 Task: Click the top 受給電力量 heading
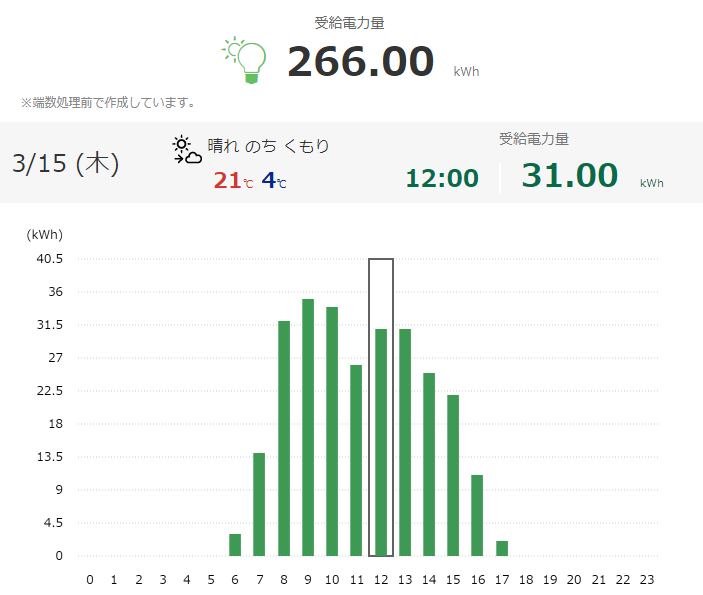pyautogui.click(x=349, y=23)
